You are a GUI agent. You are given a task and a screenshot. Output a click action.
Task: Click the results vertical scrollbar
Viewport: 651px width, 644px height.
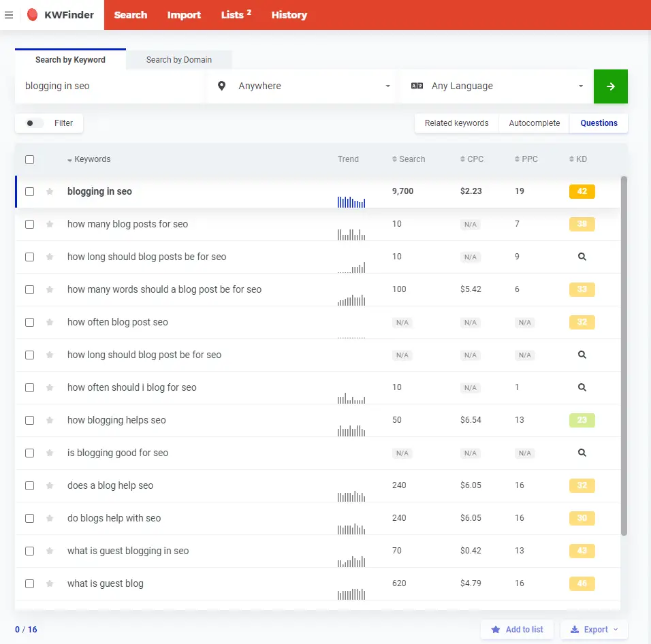point(624,355)
